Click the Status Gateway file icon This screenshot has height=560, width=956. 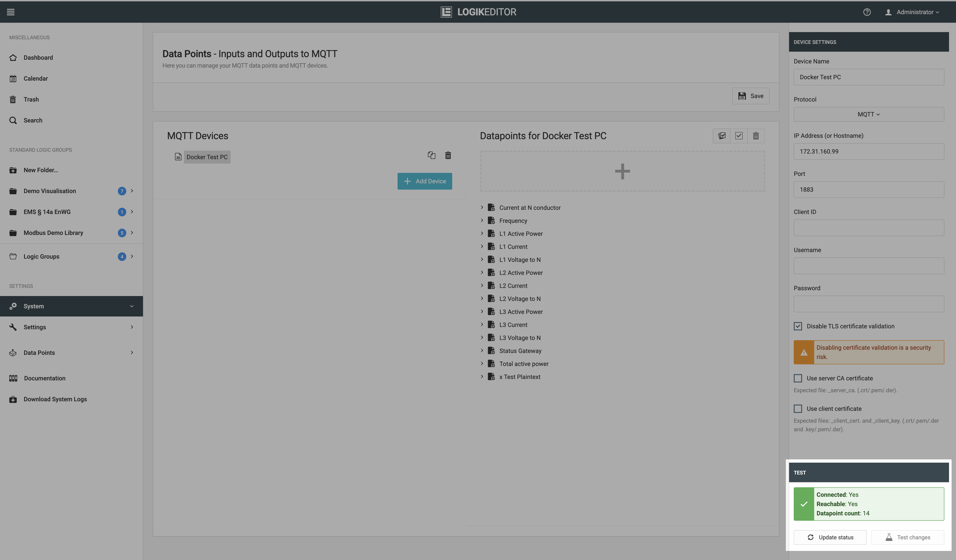coord(491,351)
